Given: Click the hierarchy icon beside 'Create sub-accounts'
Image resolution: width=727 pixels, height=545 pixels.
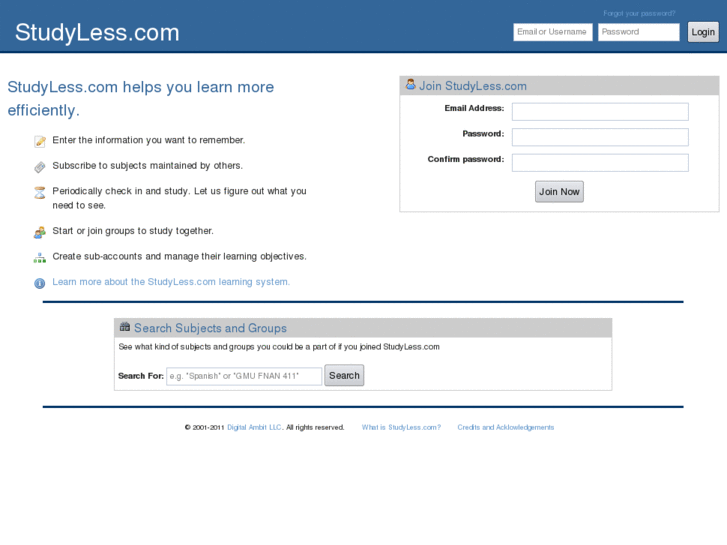Looking at the screenshot, I should click(x=40, y=258).
